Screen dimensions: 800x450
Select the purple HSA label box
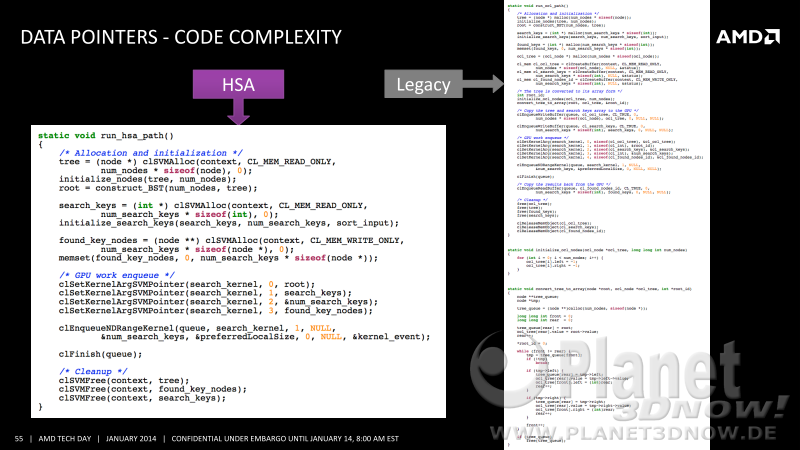238,84
